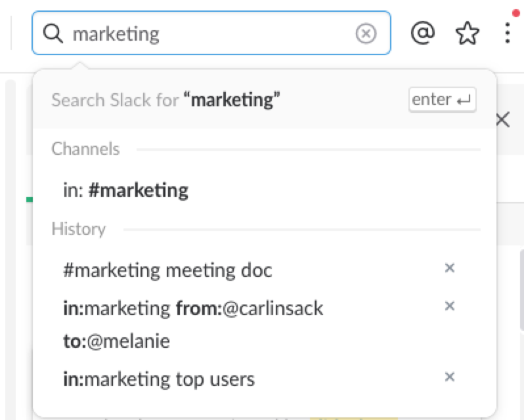Delete the "from:@carlinsack" history entry
This screenshot has width=524, height=420.
(x=450, y=306)
